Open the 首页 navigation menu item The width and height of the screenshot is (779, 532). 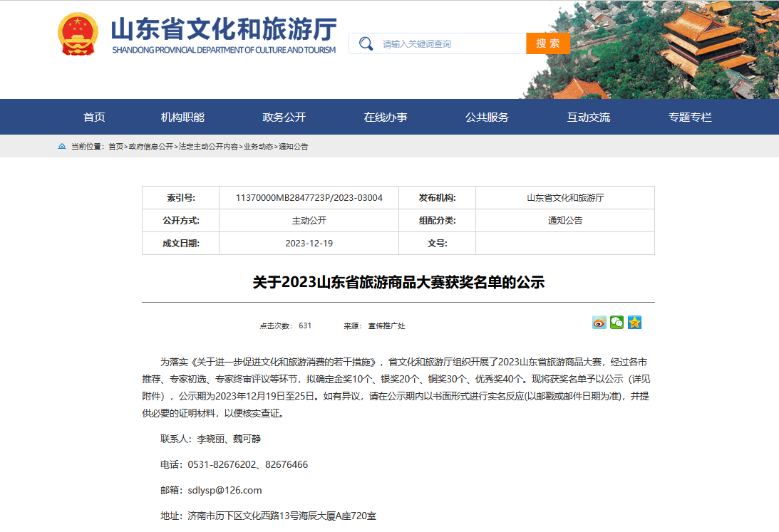pos(94,118)
